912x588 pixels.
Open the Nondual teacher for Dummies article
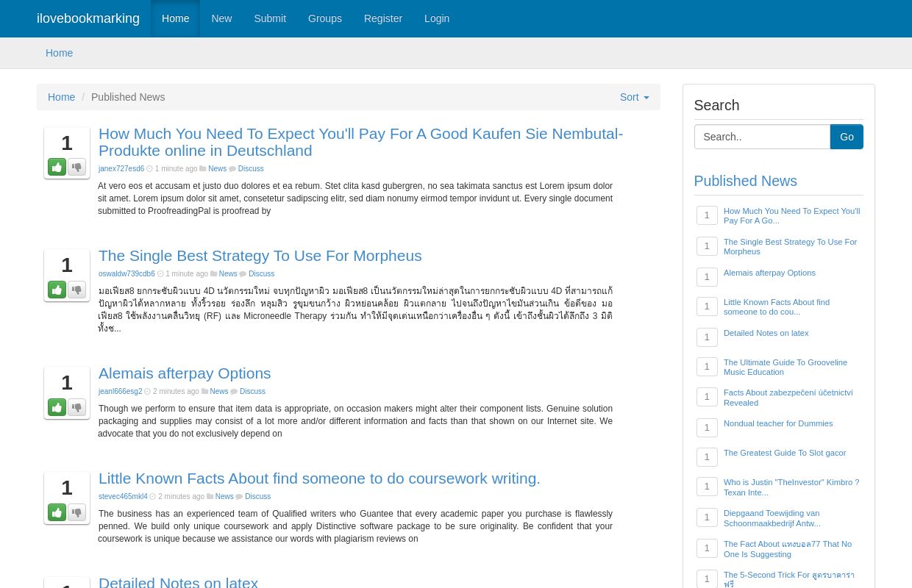777,423
